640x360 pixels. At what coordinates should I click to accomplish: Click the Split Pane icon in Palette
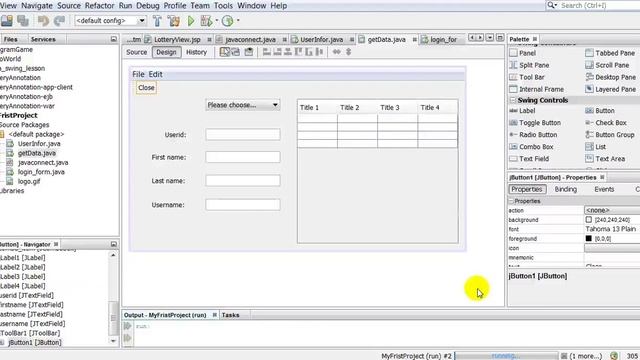(513, 65)
